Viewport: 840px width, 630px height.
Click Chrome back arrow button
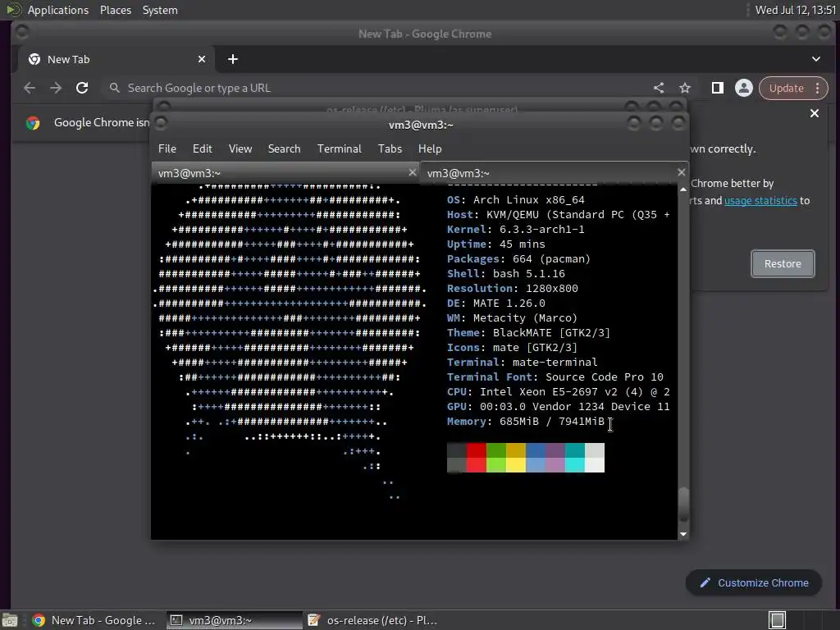pyautogui.click(x=30, y=88)
